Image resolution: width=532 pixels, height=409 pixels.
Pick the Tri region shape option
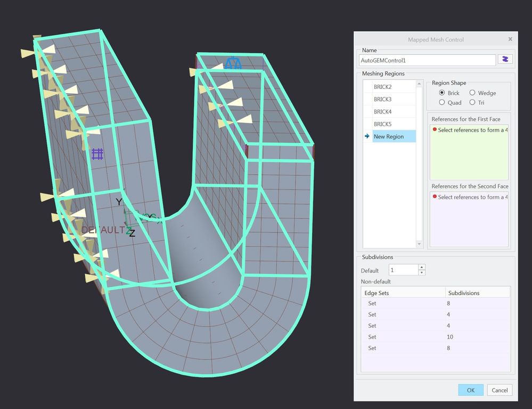pos(472,102)
